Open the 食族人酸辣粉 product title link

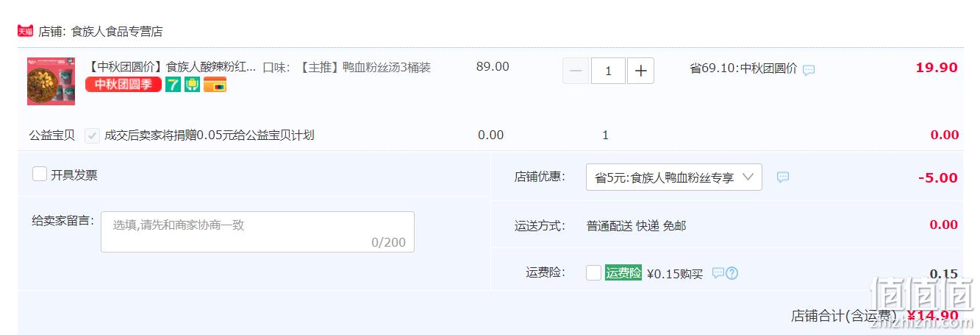171,68
